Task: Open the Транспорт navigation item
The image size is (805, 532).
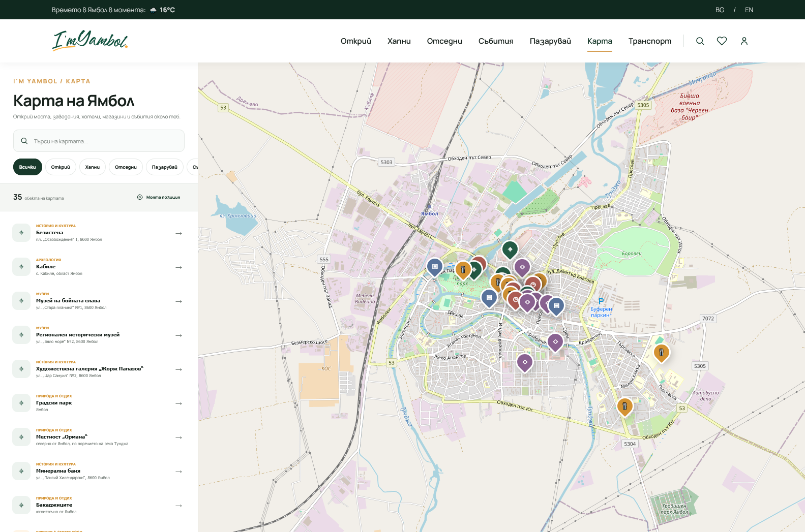Action: click(x=650, y=41)
